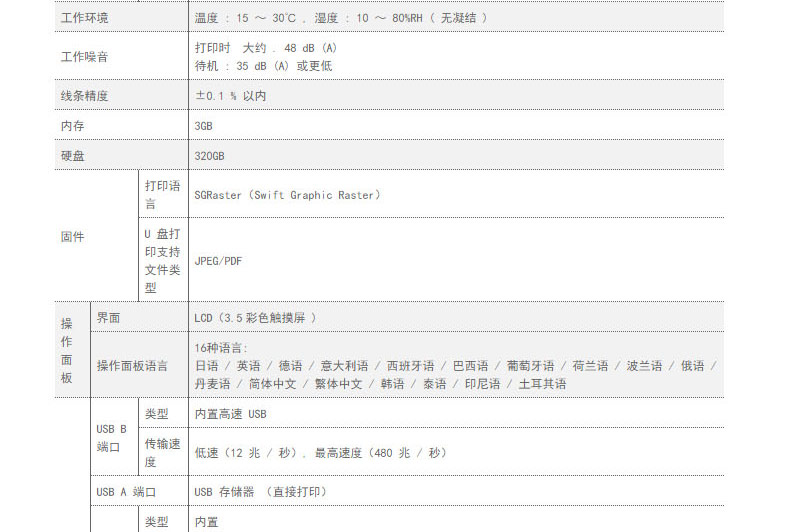Click the 硬盘 row label
This screenshot has height=532, width=790.
tap(73, 156)
